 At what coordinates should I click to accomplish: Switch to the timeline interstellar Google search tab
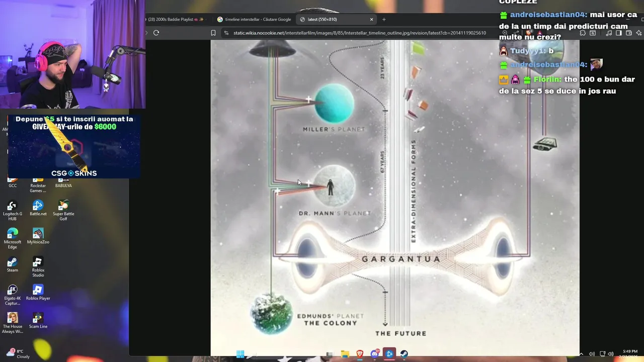[254, 19]
